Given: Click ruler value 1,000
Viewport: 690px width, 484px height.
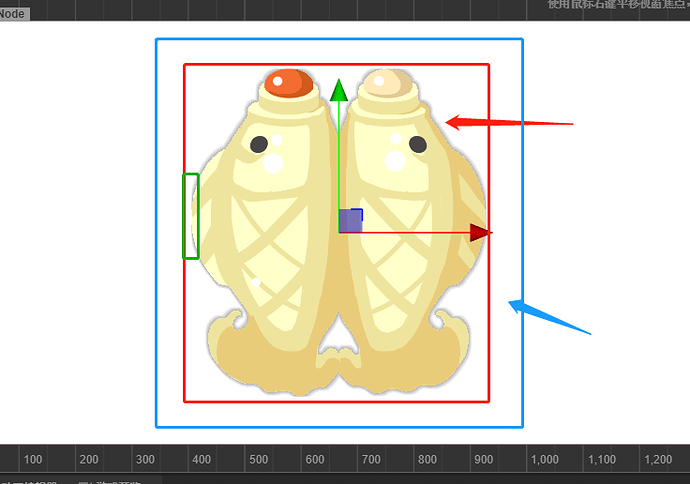Looking at the screenshot, I should (x=545, y=460).
